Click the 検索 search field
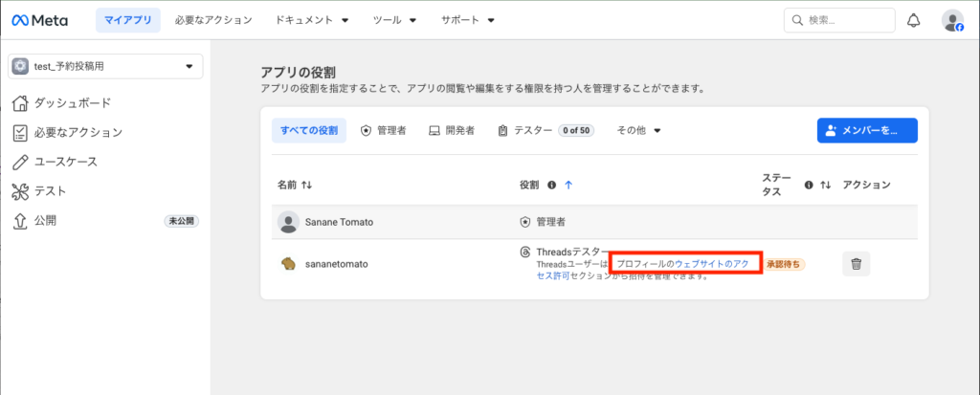The width and height of the screenshot is (980, 395). (x=839, y=20)
